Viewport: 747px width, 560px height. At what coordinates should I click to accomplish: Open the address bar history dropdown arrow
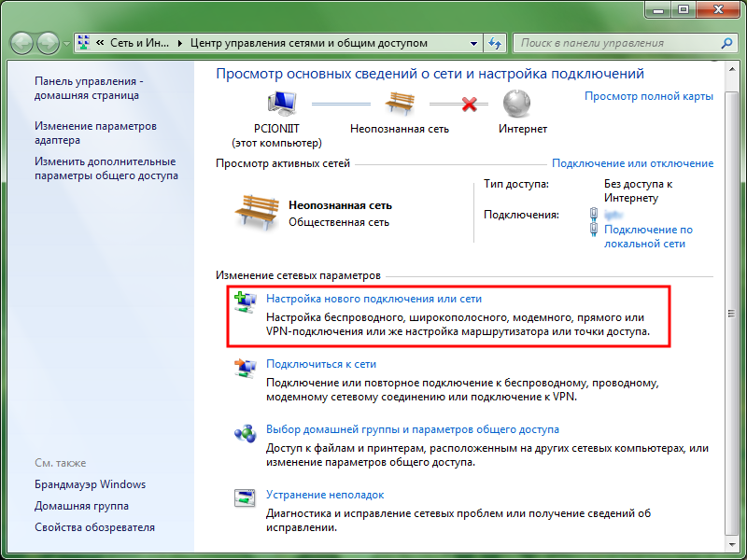pyautogui.click(x=473, y=43)
